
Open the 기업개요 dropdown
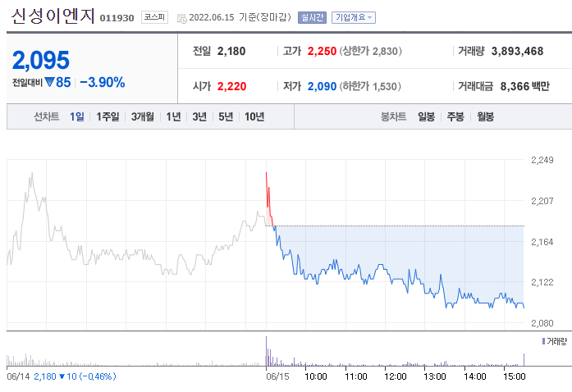tap(354, 17)
